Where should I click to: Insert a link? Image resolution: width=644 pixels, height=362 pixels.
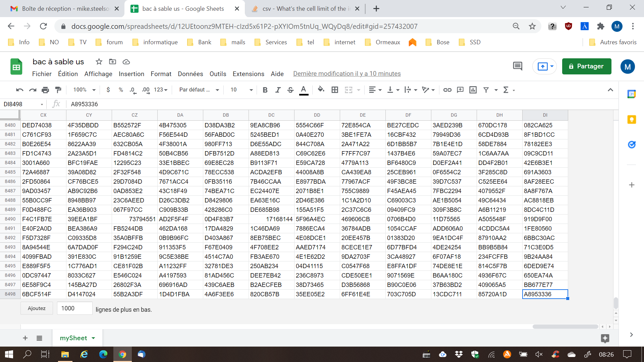coord(447,90)
